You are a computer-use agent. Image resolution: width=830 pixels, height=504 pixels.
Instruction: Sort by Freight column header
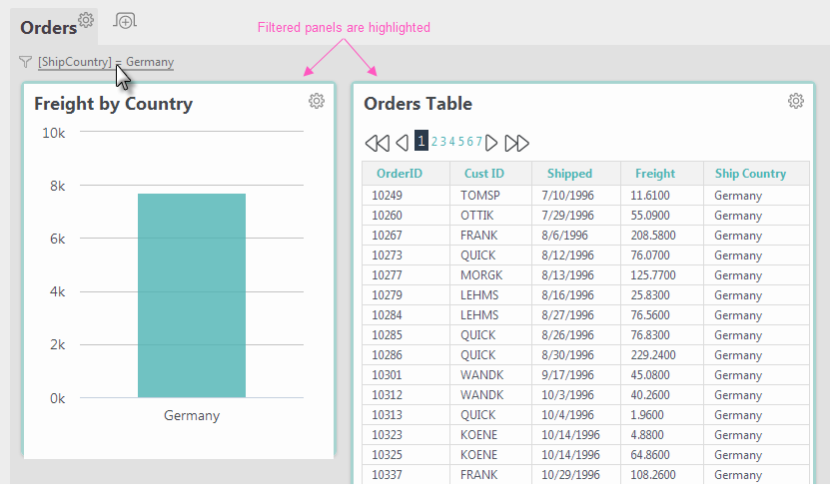[655, 174]
